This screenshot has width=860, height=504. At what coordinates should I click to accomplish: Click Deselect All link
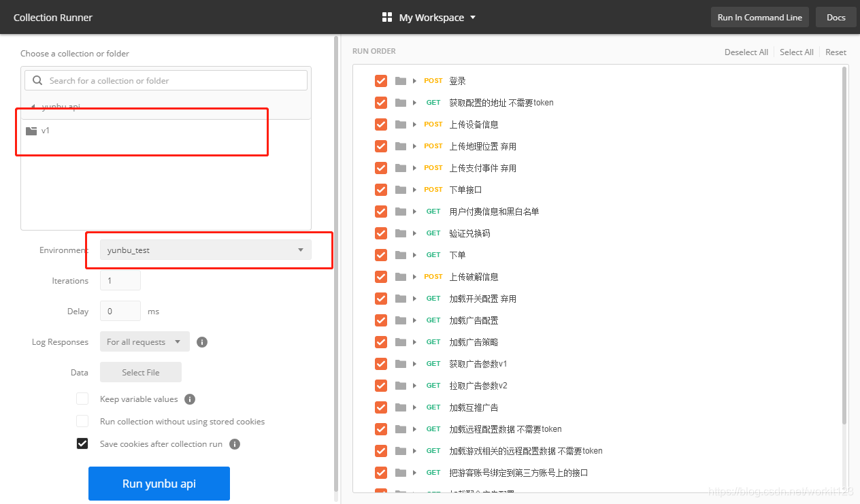click(746, 52)
